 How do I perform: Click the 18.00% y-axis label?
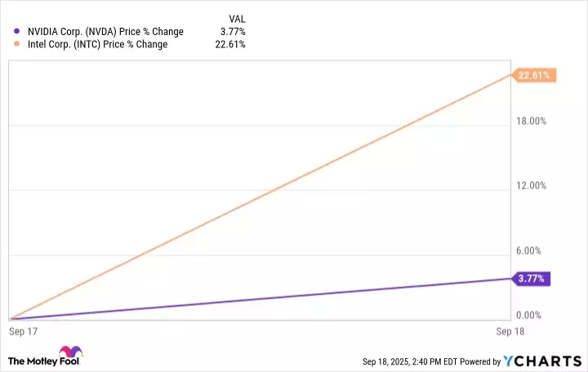532,122
